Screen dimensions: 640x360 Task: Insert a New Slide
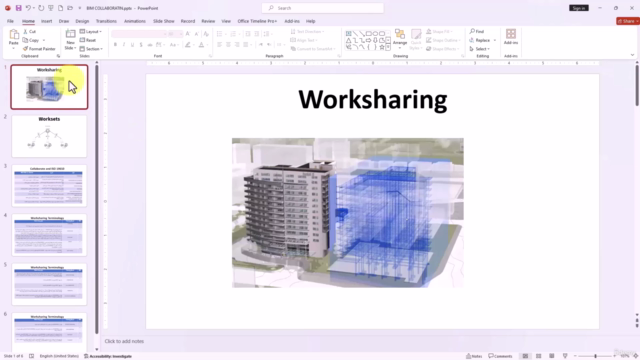[70, 39]
